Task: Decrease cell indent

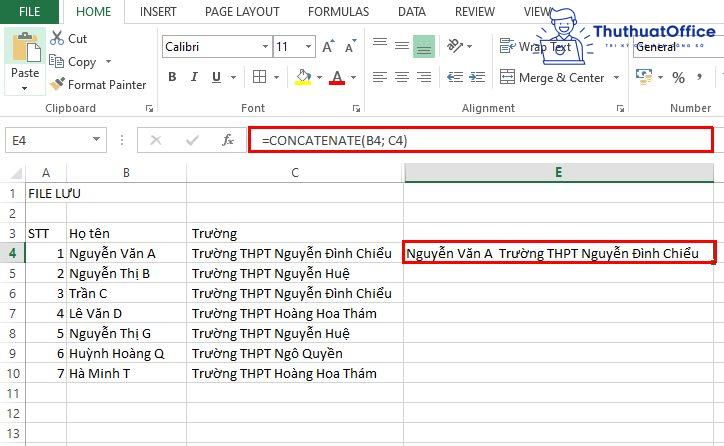Action: click(x=455, y=77)
